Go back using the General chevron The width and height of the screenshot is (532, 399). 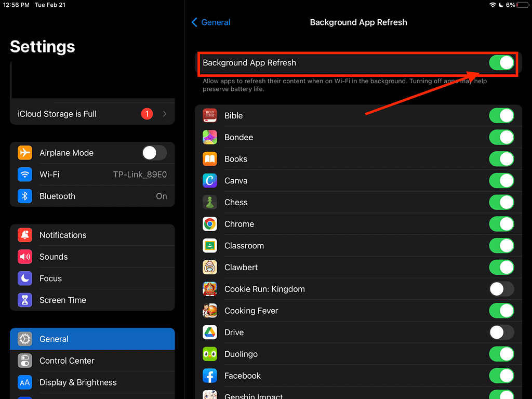pos(194,22)
